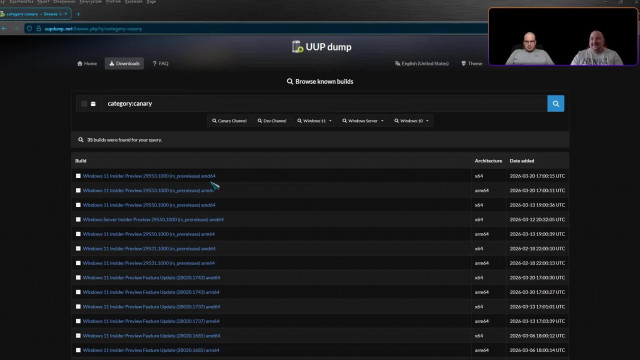Click the blue search magnifier button
Screen dimensions: 640x360
tap(556, 104)
